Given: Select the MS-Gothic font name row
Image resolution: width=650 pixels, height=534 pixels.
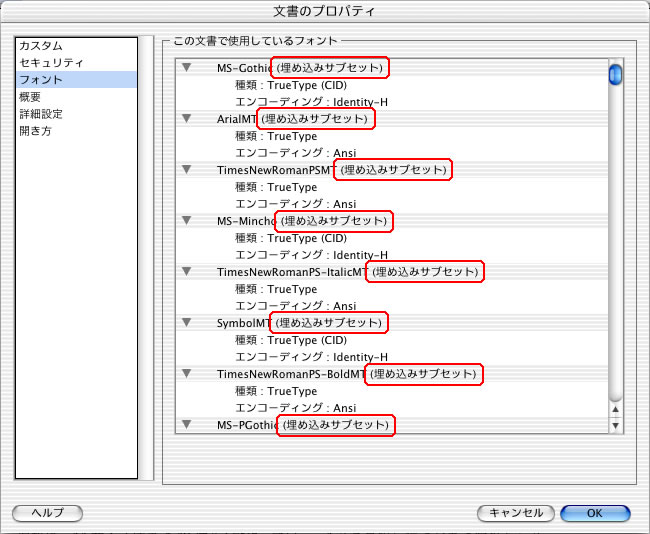Looking at the screenshot, I should tap(392, 68).
